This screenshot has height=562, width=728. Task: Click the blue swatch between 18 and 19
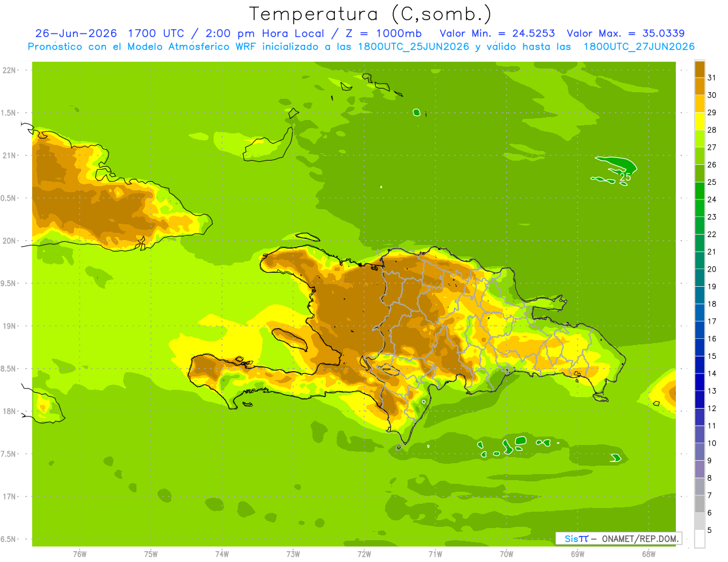click(699, 295)
